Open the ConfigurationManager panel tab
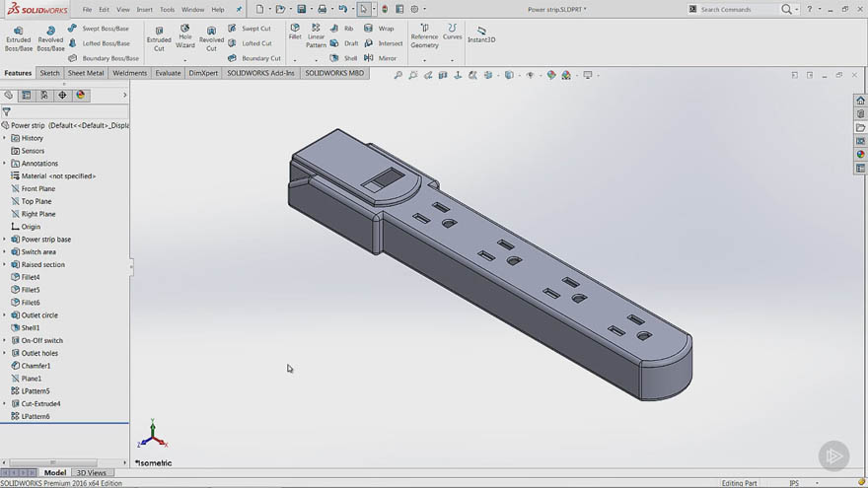 pos(44,96)
